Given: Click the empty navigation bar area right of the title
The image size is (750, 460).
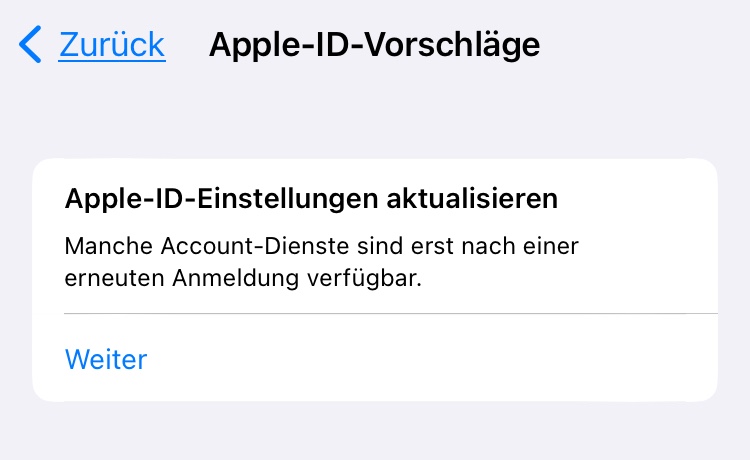Looking at the screenshot, I should (x=646, y=45).
